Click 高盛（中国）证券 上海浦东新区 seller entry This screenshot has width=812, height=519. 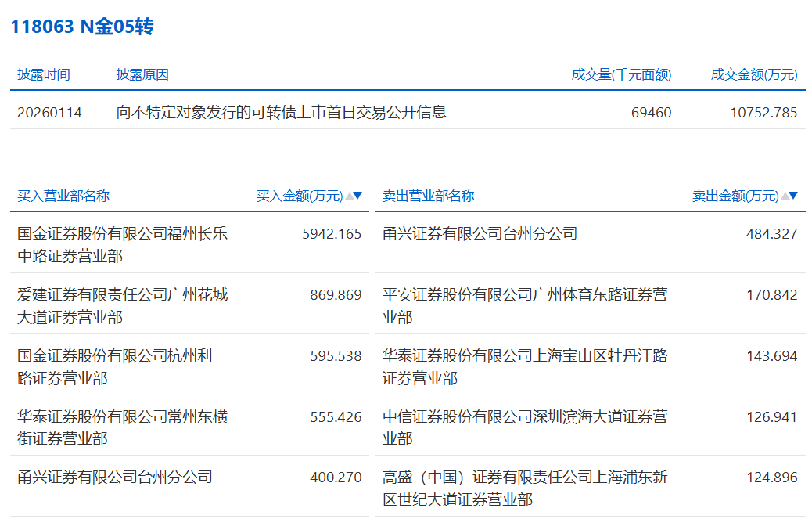pyautogui.click(x=524, y=488)
